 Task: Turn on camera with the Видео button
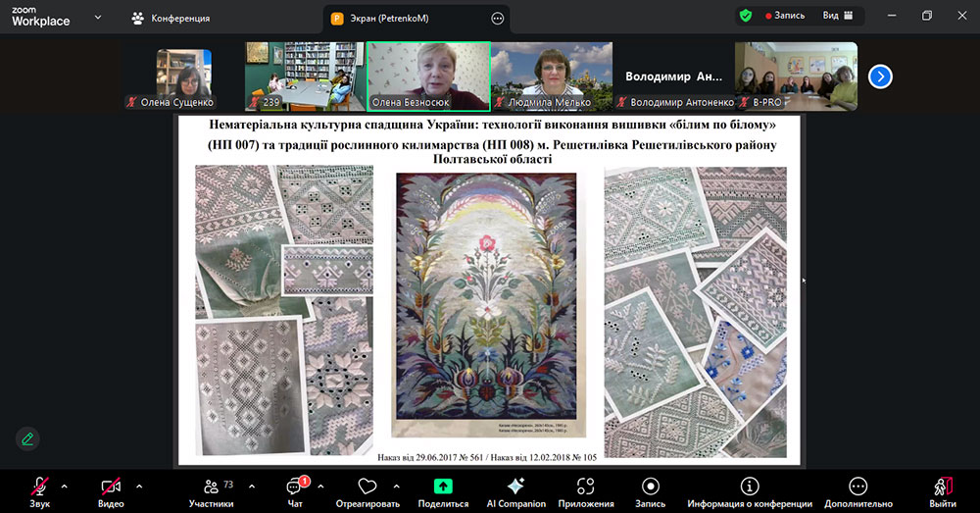[x=110, y=487]
